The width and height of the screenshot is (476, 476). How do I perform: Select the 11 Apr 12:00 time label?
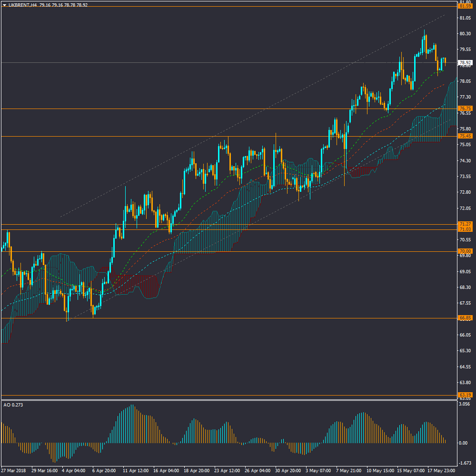tap(135, 471)
